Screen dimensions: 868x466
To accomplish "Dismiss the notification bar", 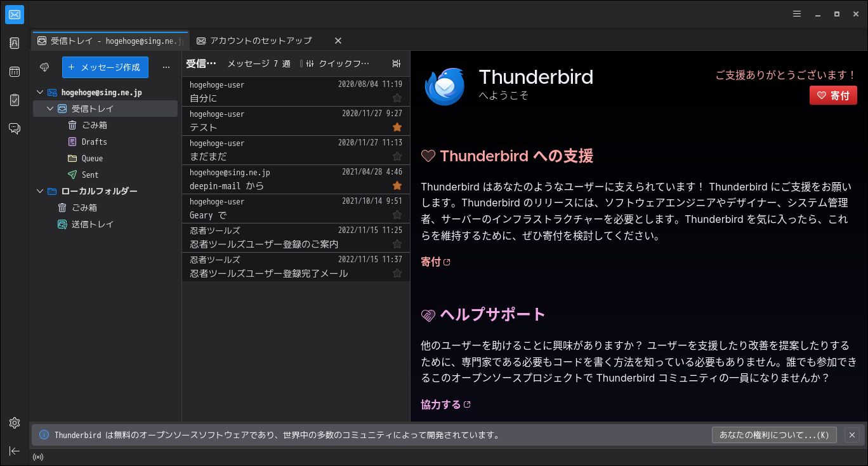I will tap(852, 435).
